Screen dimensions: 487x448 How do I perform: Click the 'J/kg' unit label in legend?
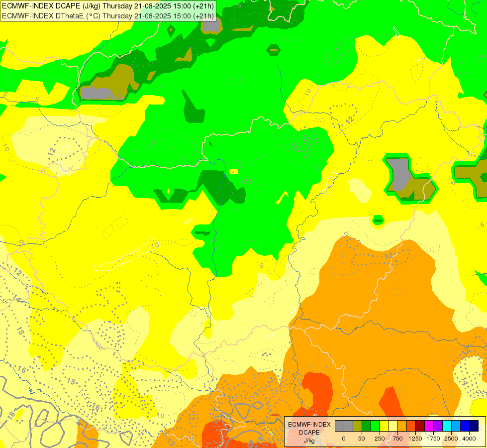click(x=309, y=441)
